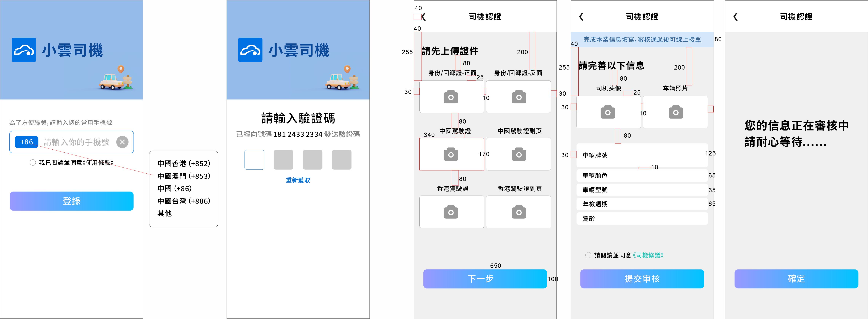This screenshot has width=868, height=319.
Task: Click camera icon under 香港駕駛證副頁
Action: [519, 212]
